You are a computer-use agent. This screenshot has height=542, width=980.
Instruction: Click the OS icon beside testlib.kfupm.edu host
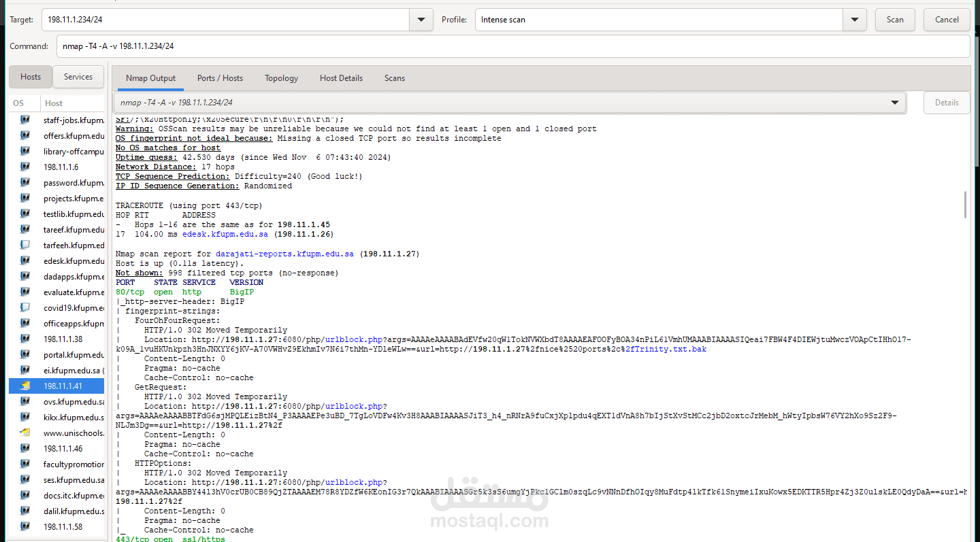[25, 214]
